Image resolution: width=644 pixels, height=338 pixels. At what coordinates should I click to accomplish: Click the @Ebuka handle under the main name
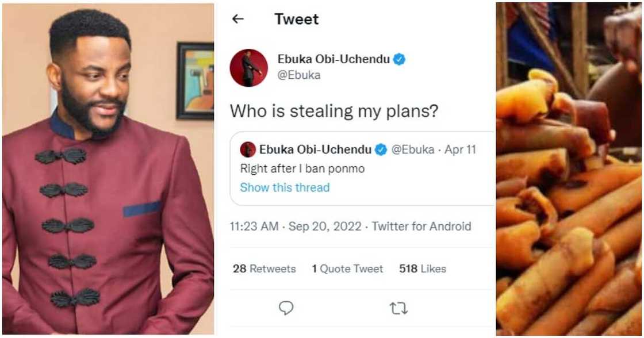tap(299, 75)
